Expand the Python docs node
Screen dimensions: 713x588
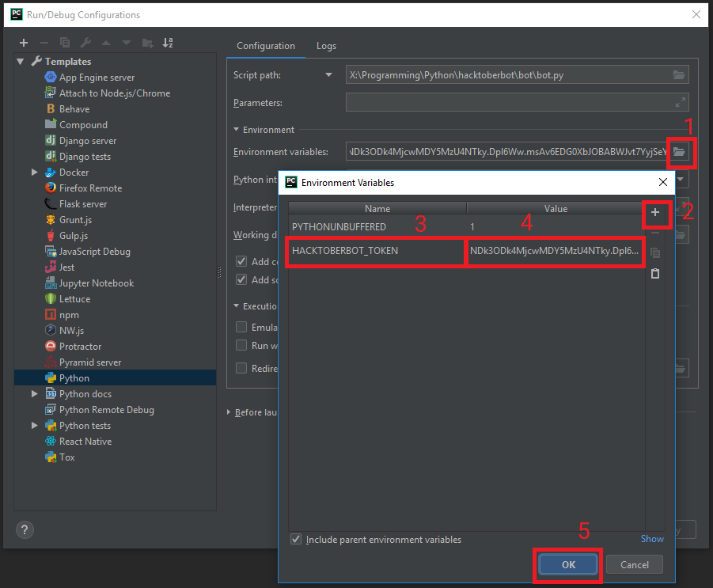35,394
